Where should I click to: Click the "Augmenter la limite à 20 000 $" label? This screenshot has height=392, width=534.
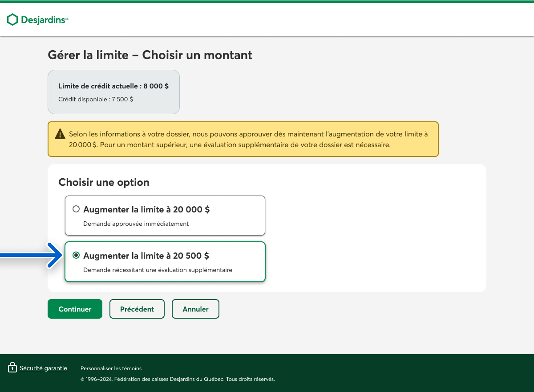click(x=146, y=209)
